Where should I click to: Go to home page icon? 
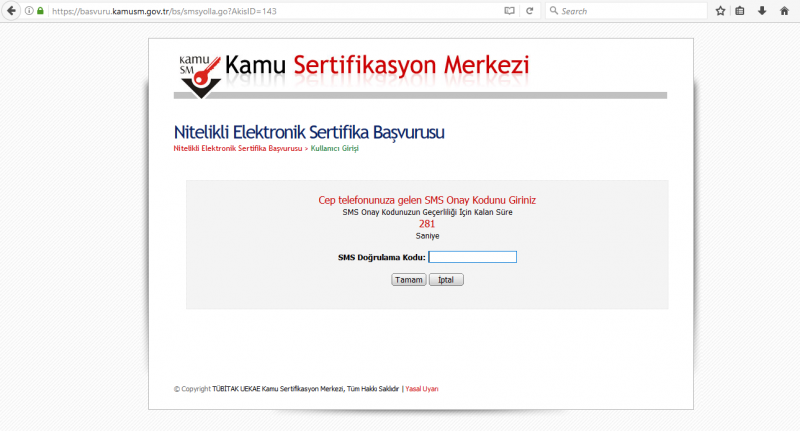coord(784,11)
